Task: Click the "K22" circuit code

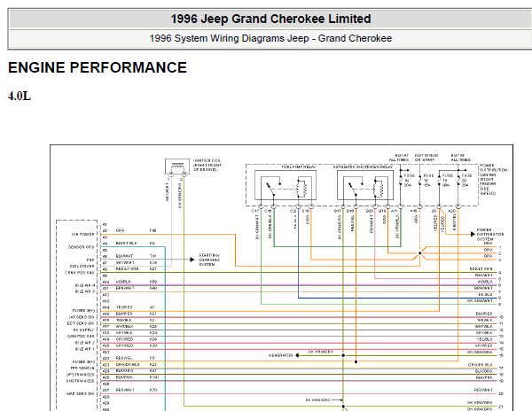Action: [153, 365]
